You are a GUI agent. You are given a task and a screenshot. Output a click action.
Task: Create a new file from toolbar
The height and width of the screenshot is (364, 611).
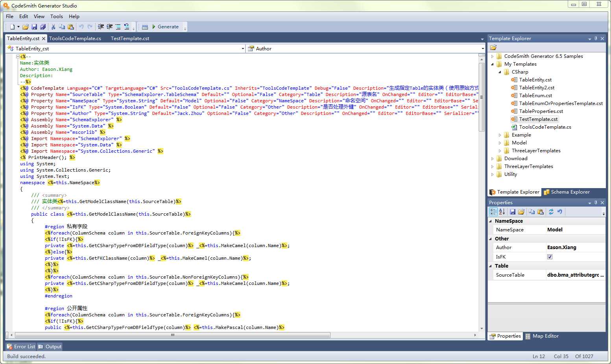(12, 27)
